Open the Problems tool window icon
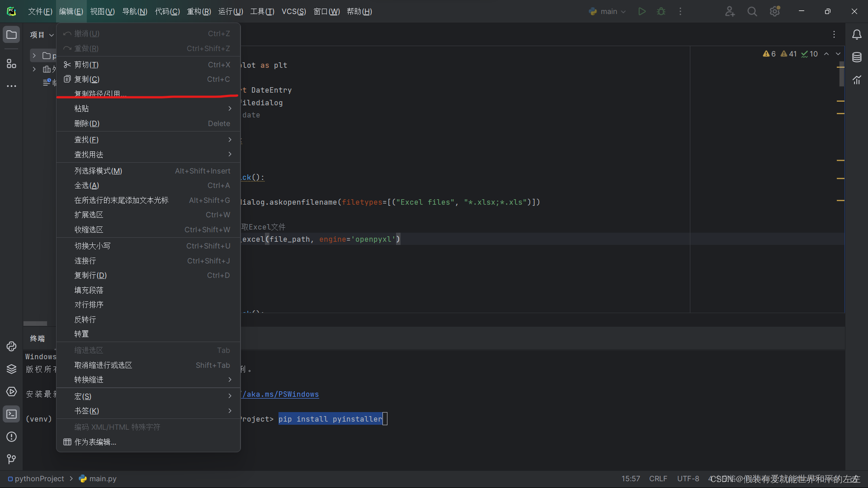 pos(11,437)
